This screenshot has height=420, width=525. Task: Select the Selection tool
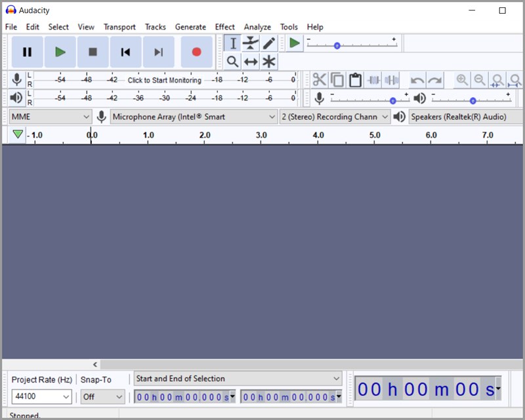232,43
